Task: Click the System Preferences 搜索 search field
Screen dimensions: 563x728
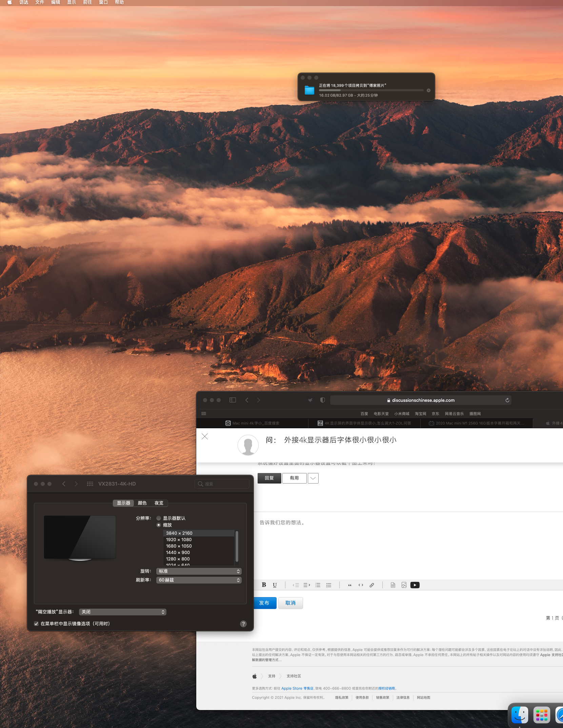Action: (222, 484)
